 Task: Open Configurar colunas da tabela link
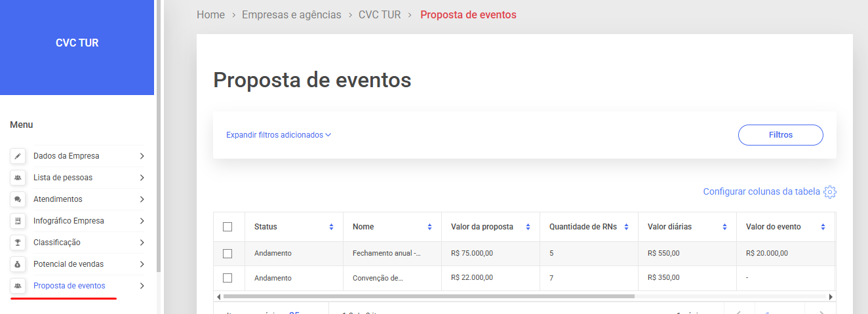pos(761,192)
